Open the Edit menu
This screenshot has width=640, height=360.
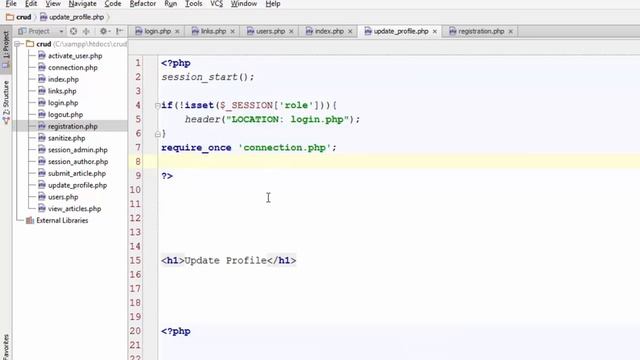[31, 4]
